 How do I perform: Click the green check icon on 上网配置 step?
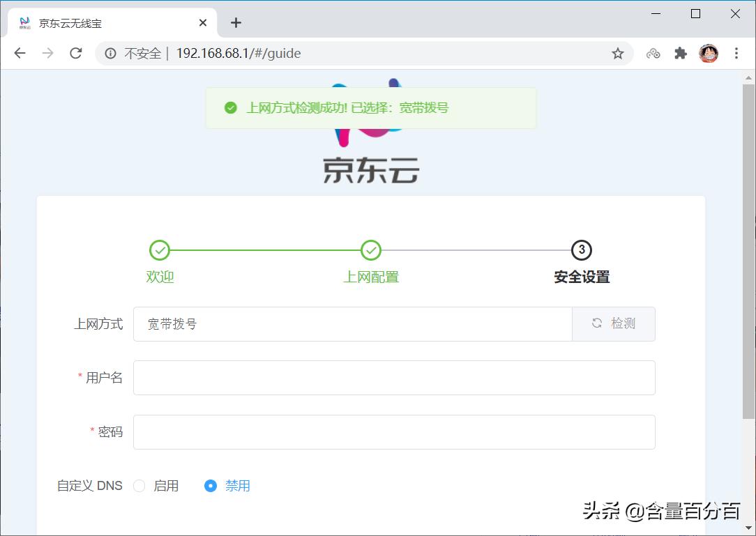point(370,250)
